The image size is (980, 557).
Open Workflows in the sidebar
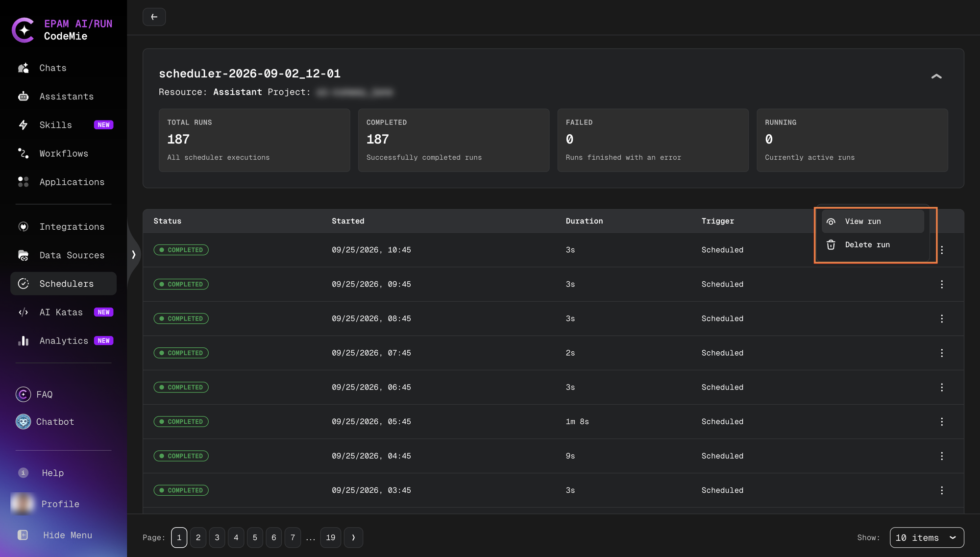[64, 153]
